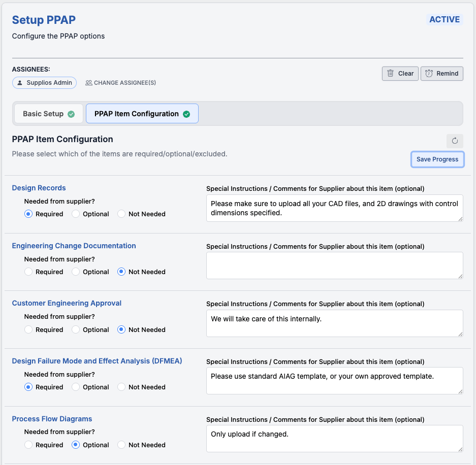Set Process Flow Diagrams to Optional

click(x=75, y=445)
